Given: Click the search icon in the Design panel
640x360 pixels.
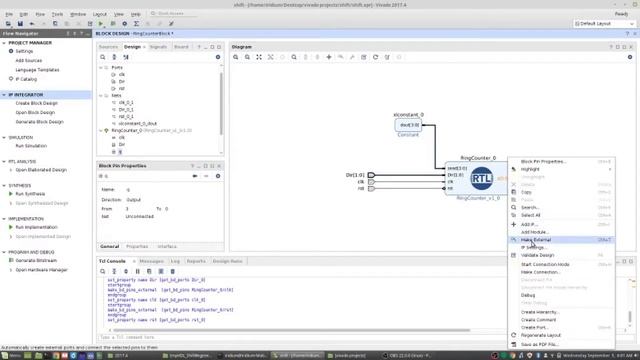Looking at the screenshot, I should (103, 57).
